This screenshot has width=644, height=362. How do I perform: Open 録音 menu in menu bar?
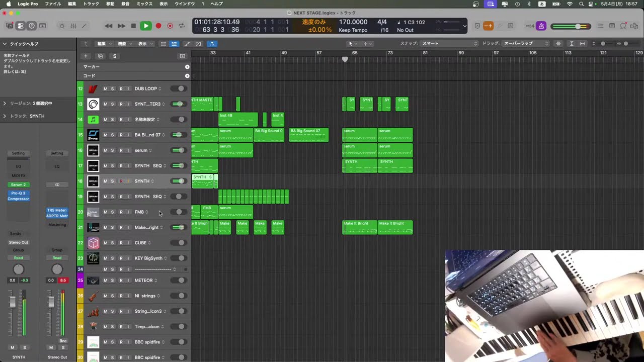tap(125, 4)
